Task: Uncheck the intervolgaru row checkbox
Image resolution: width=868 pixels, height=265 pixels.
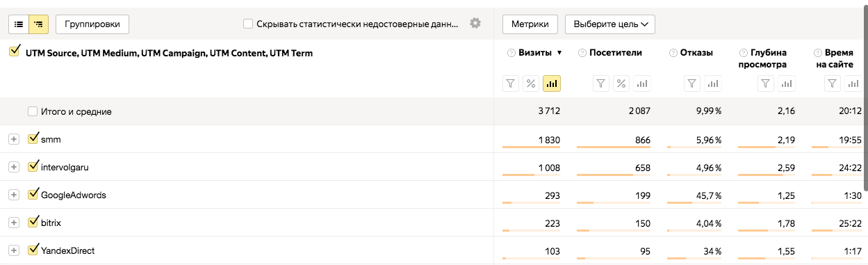Action: pos(33,166)
